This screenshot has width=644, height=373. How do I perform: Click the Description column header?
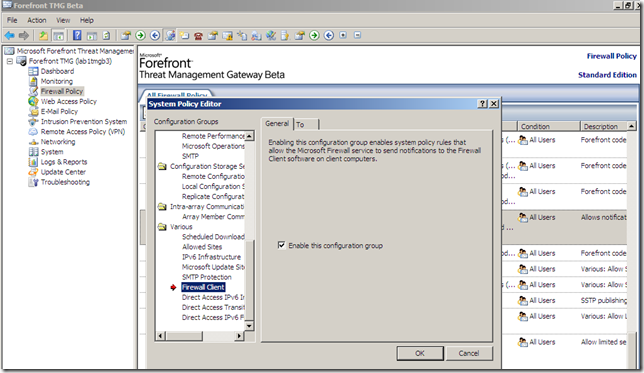pos(603,127)
